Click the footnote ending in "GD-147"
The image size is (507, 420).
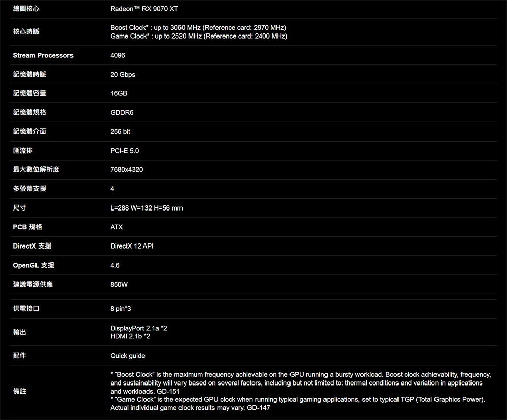pos(298,403)
